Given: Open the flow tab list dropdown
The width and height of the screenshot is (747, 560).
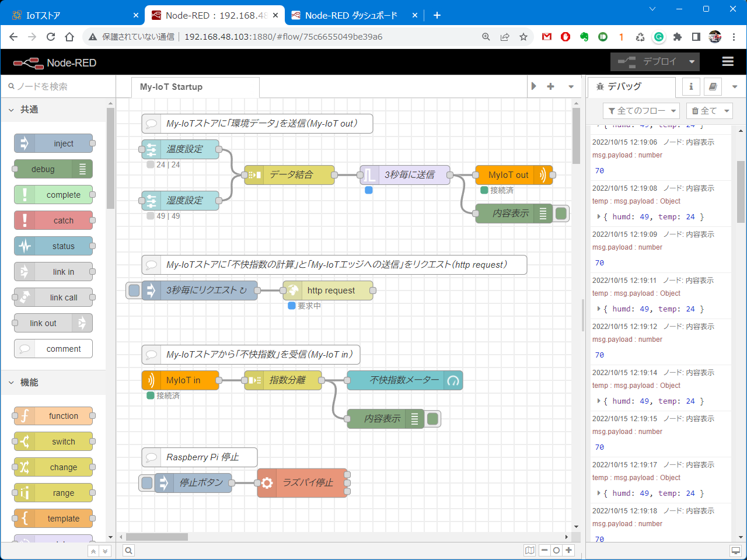Looking at the screenshot, I should click(x=571, y=86).
